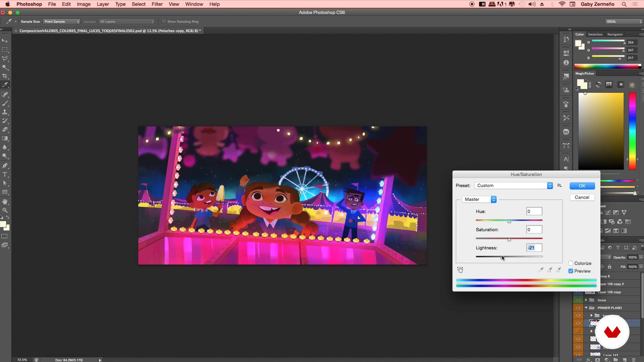644x362 pixels.
Task: Enable Show Sampling Ring checkbox
Action: (164, 21)
